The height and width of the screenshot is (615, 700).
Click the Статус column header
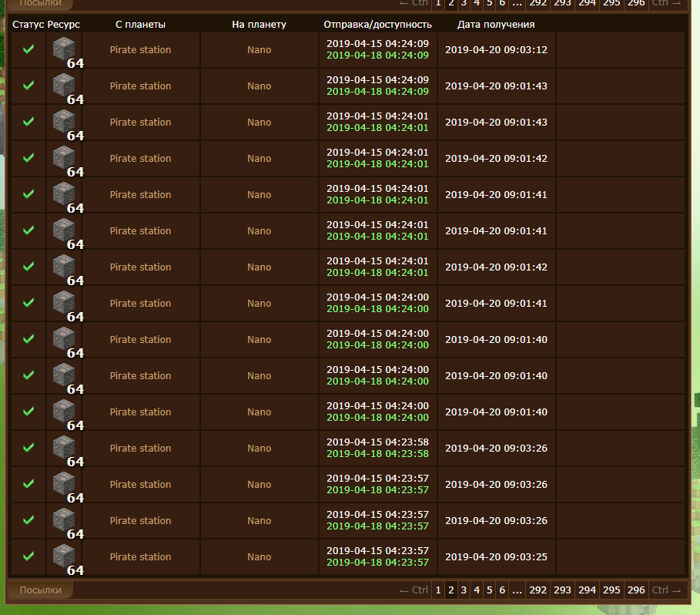click(x=28, y=25)
